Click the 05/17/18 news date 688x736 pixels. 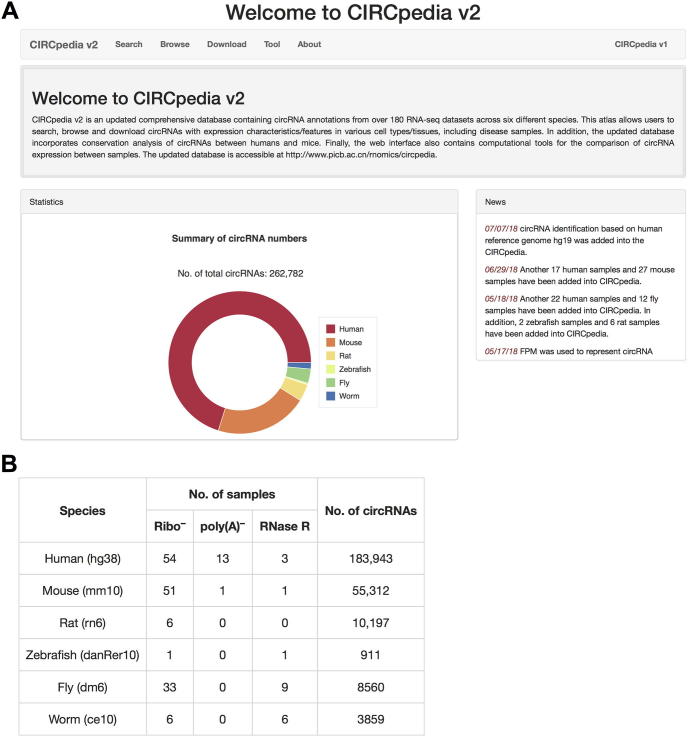point(501,351)
